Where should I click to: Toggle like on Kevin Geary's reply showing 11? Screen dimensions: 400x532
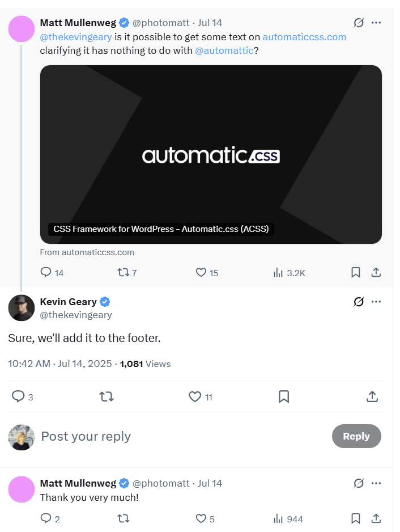click(x=195, y=396)
